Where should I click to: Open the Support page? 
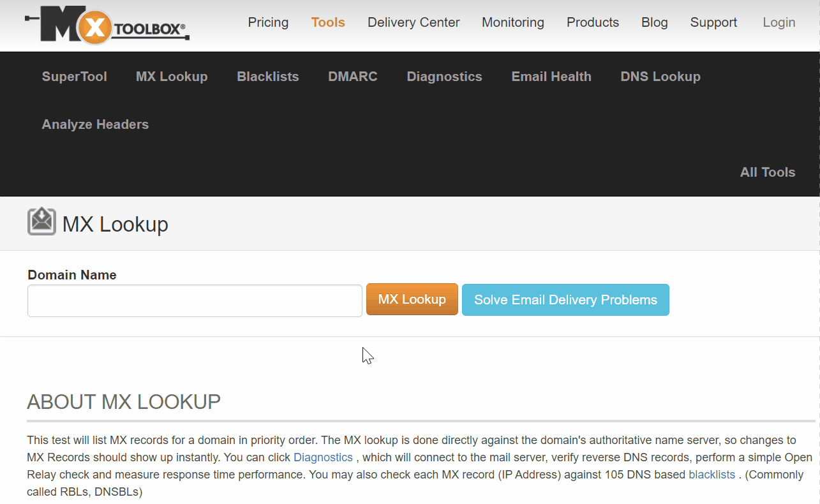click(713, 22)
